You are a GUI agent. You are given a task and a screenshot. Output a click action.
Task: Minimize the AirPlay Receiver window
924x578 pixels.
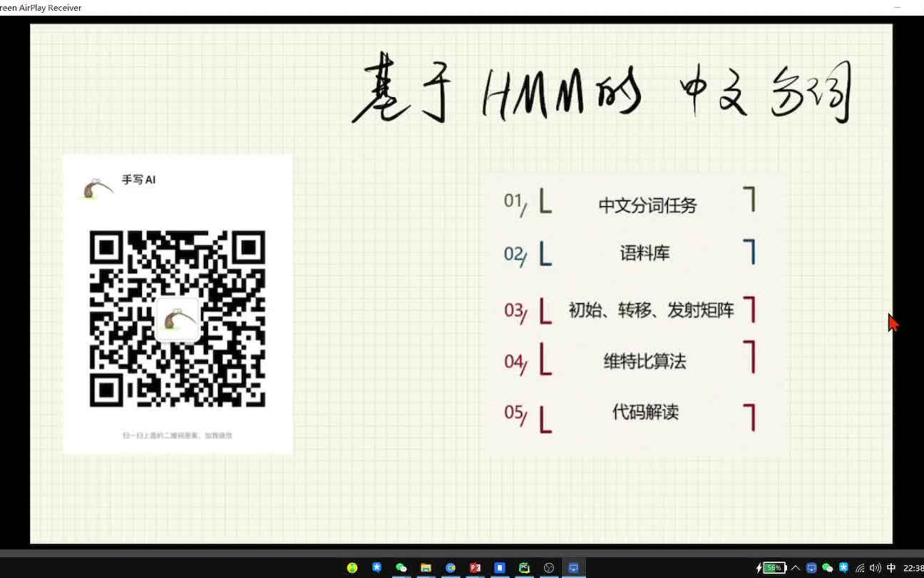pyautogui.click(x=897, y=7)
